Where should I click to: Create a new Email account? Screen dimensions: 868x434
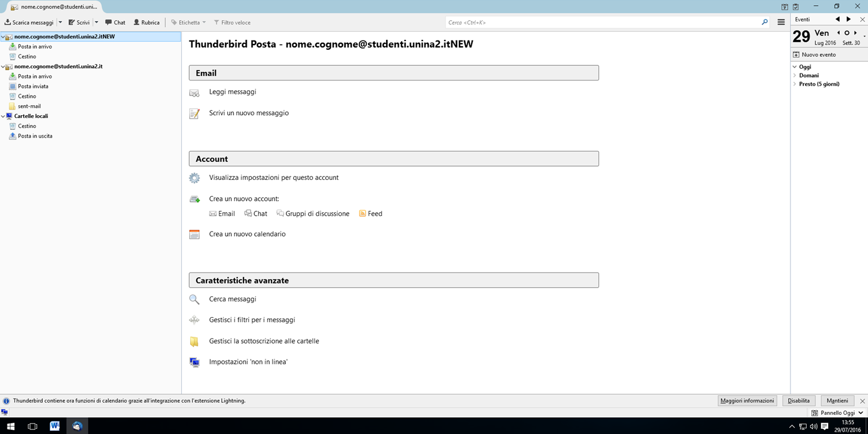(222, 214)
